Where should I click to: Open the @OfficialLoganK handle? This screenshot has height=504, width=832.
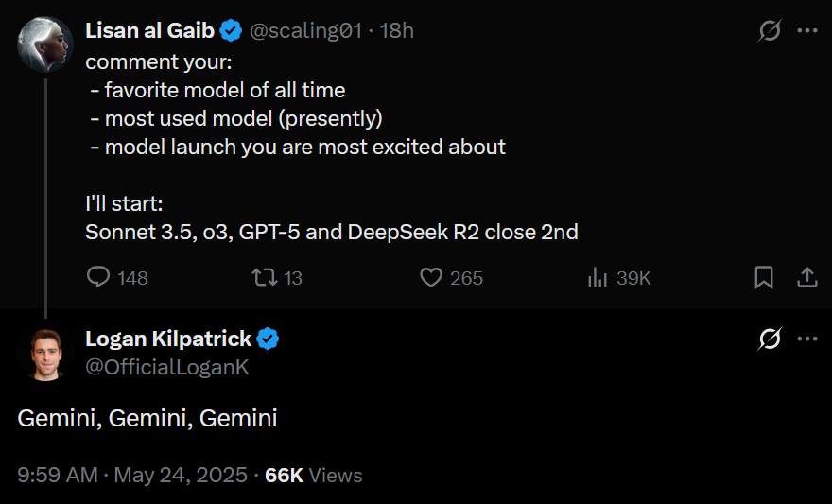pyautogui.click(x=167, y=367)
